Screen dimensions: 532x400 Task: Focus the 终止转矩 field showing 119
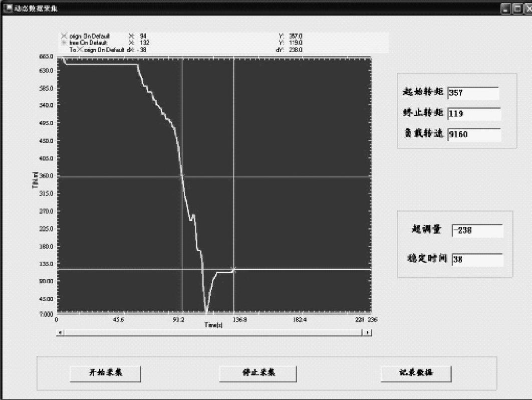(x=474, y=114)
